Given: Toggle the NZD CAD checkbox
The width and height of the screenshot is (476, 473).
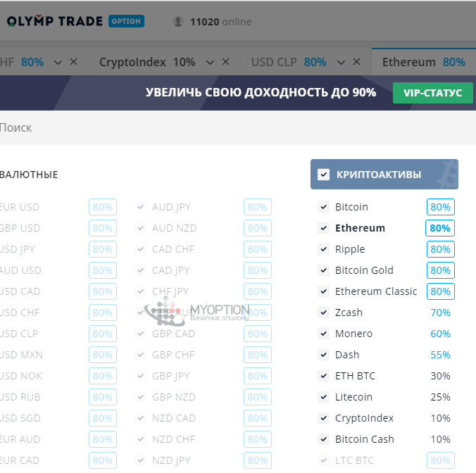Looking at the screenshot, I should [x=141, y=418].
